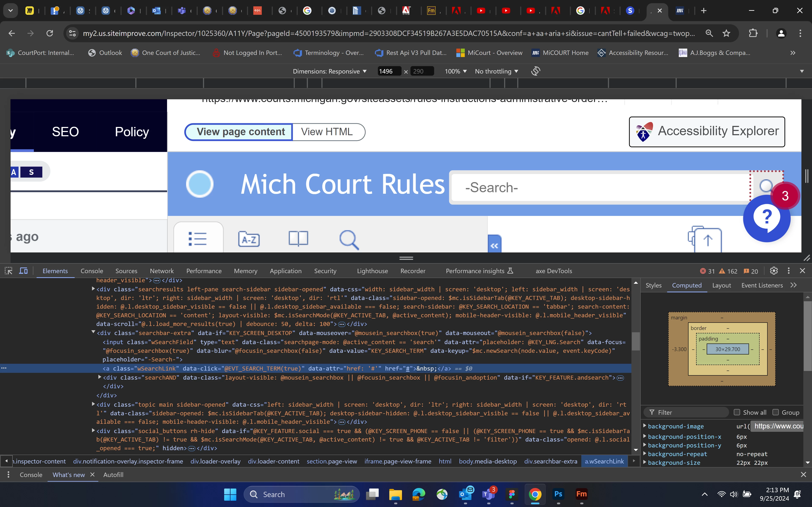The image size is (812, 507).
Task: Click the rotate device icon
Action: click(x=535, y=71)
